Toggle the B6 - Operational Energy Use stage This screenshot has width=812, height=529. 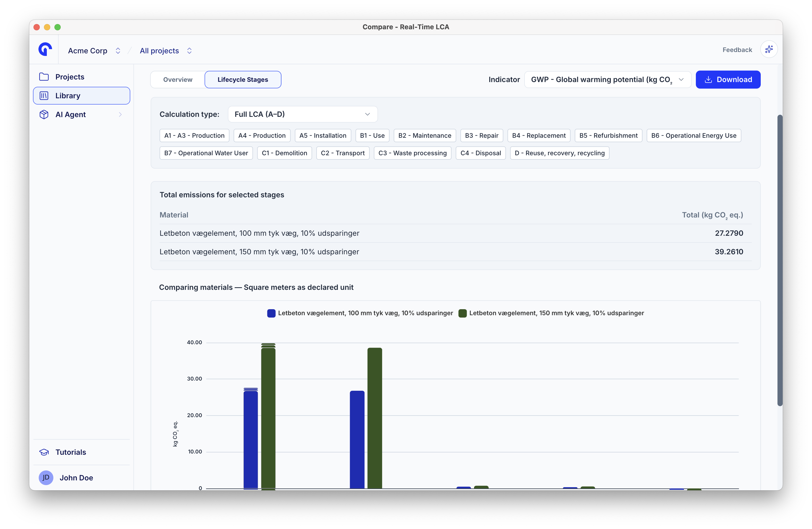point(693,135)
